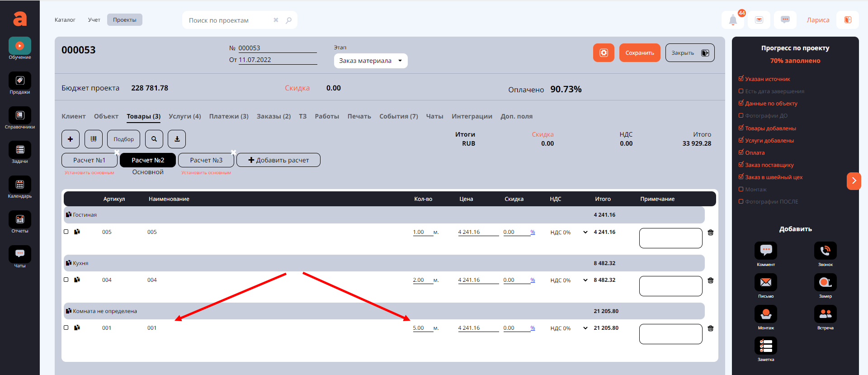Tick the checkbox for item 005

click(x=66, y=232)
